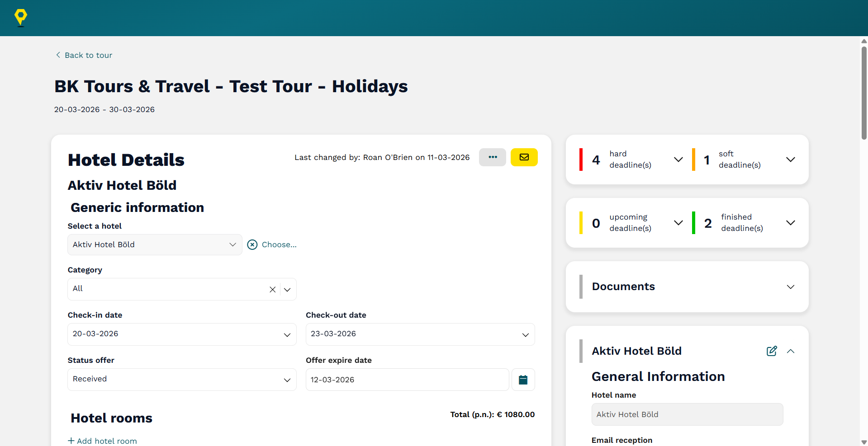
Task: Clear the Category field with X icon
Action: (x=272, y=289)
